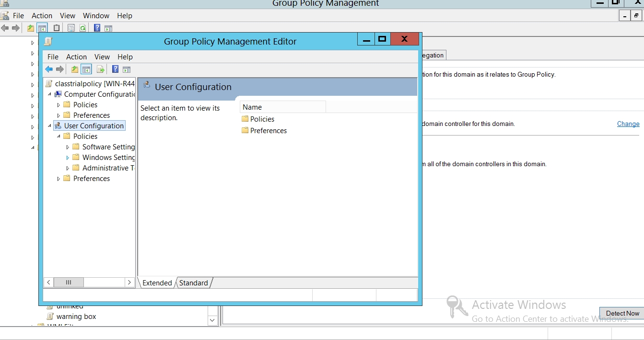Toggle console tree icon in Editor toolbar
The height and width of the screenshot is (340, 644).
coord(86,69)
